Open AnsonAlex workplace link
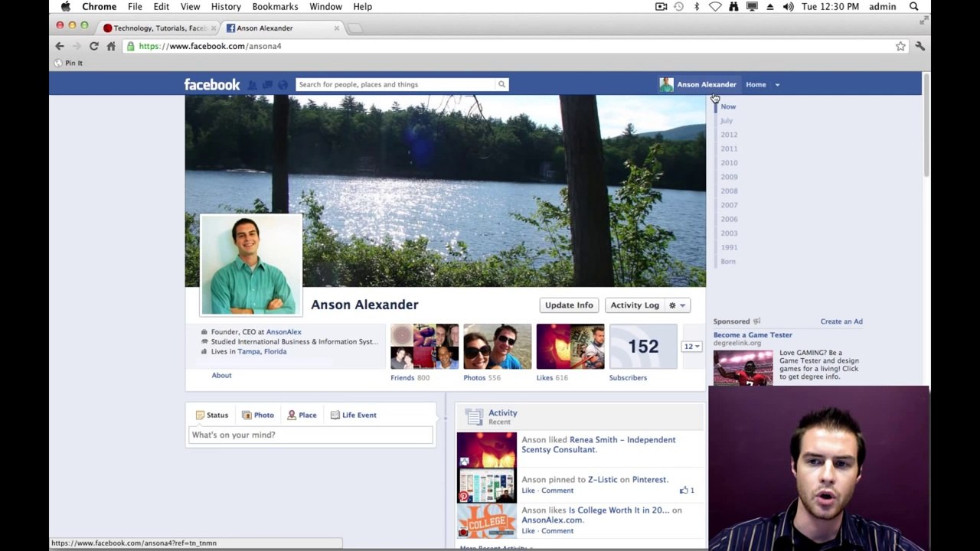This screenshot has width=980, height=551. click(x=283, y=332)
